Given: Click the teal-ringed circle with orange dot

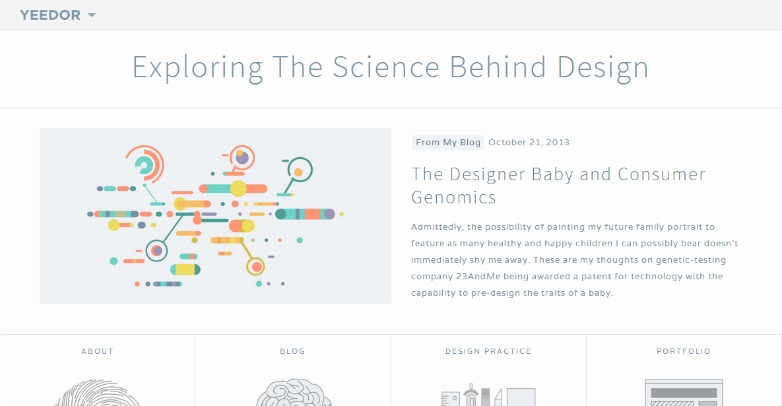Looking at the screenshot, I should [x=299, y=170].
